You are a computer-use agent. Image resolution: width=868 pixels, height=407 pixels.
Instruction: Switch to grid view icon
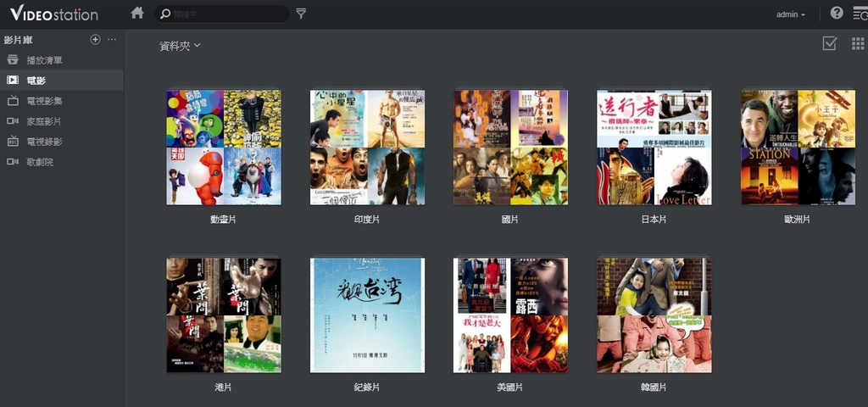(x=858, y=43)
